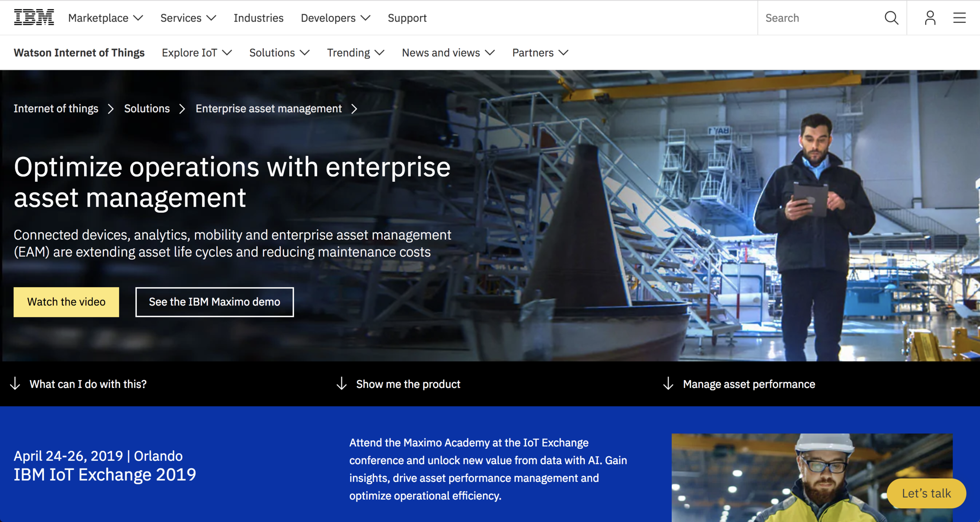This screenshot has height=522, width=980.
Task: Click the search magnifier icon
Action: point(891,18)
